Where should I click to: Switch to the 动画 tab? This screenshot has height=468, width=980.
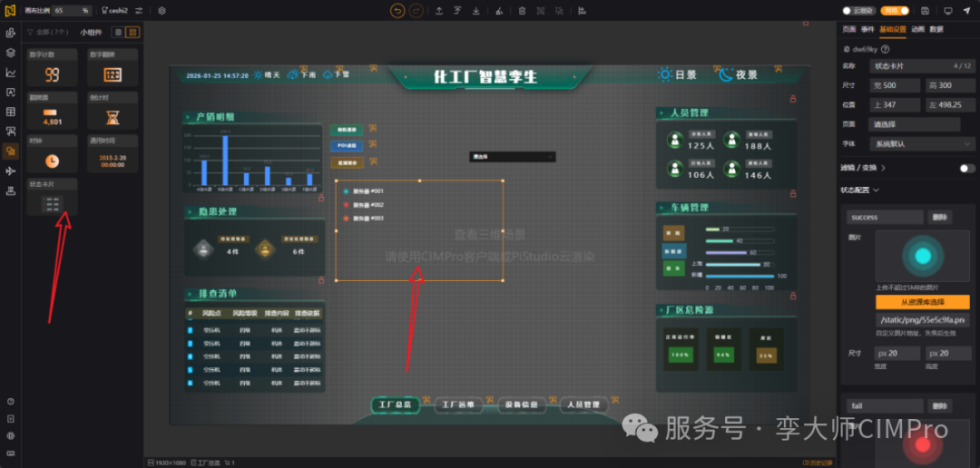tap(917, 29)
